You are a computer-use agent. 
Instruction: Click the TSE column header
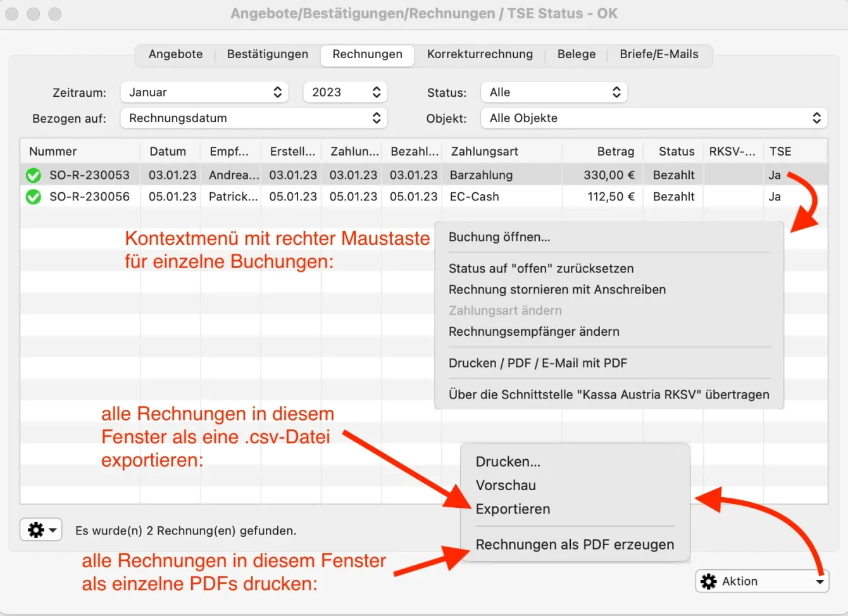click(x=795, y=151)
